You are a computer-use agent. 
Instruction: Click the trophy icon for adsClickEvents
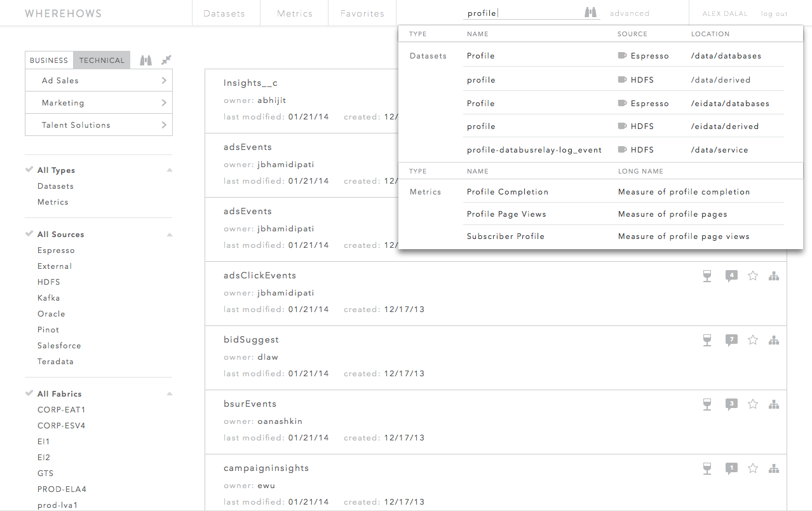(x=707, y=276)
